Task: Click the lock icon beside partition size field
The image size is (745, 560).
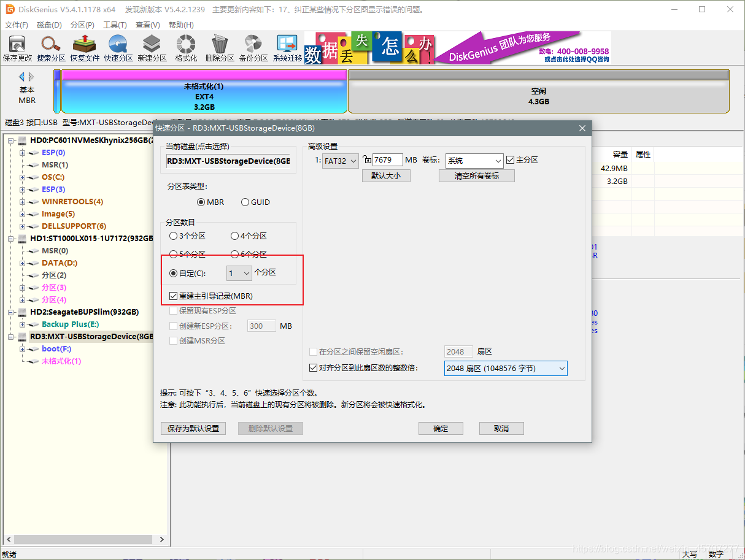Action: [x=367, y=160]
